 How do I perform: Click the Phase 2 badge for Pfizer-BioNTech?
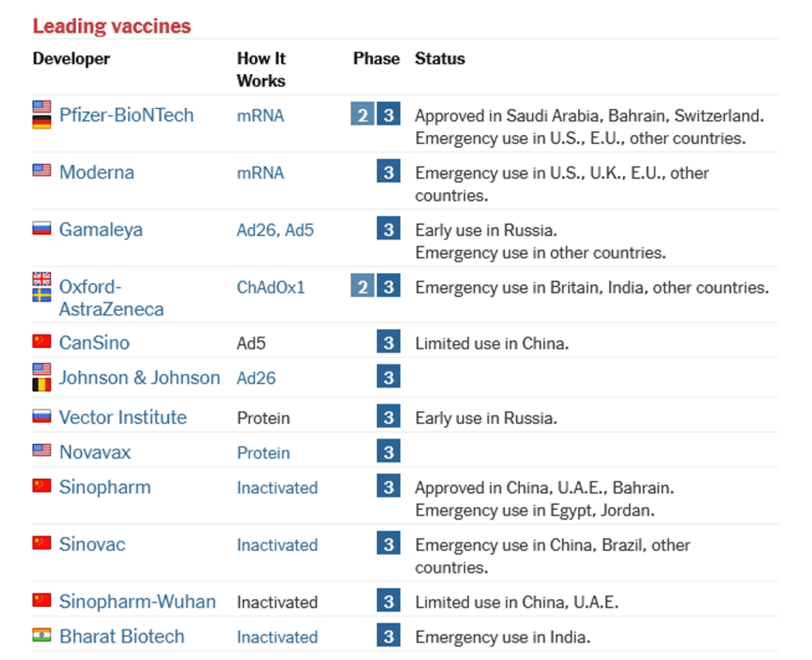(362, 115)
